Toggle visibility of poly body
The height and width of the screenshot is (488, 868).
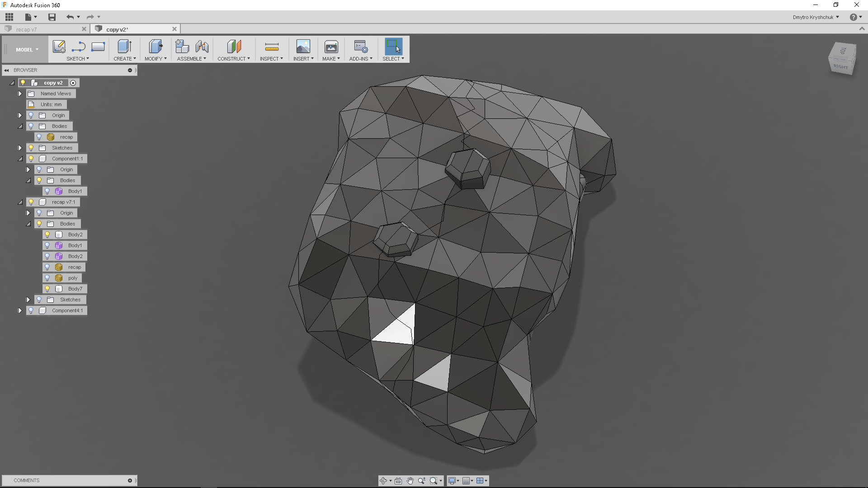[47, 278]
